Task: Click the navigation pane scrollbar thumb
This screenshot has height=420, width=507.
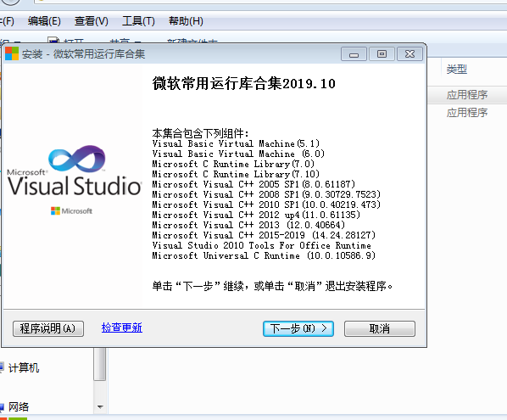Action: pyautogui.click(x=100, y=364)
